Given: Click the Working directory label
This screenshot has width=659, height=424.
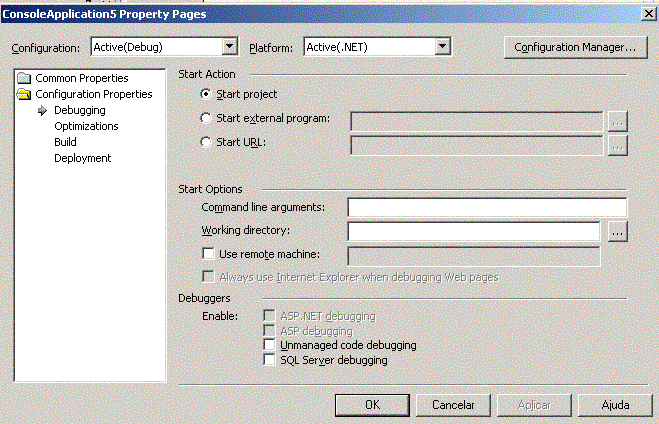Looking at the screenshot, I should (245, 230).
